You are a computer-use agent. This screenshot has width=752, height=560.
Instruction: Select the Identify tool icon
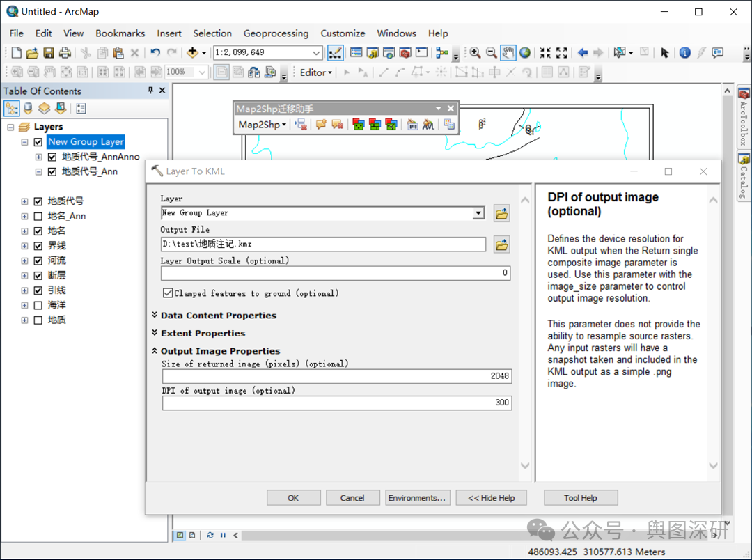pos(684,53)
